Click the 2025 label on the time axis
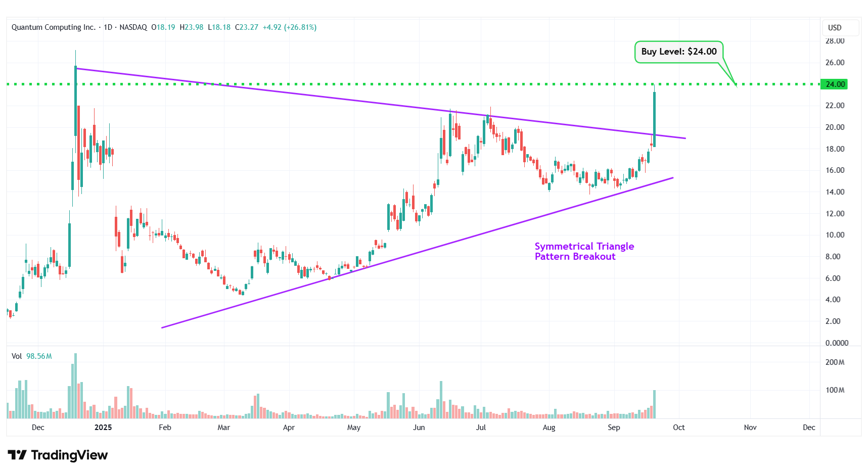This screenshot has width=868, height=474. coord(103,428)
